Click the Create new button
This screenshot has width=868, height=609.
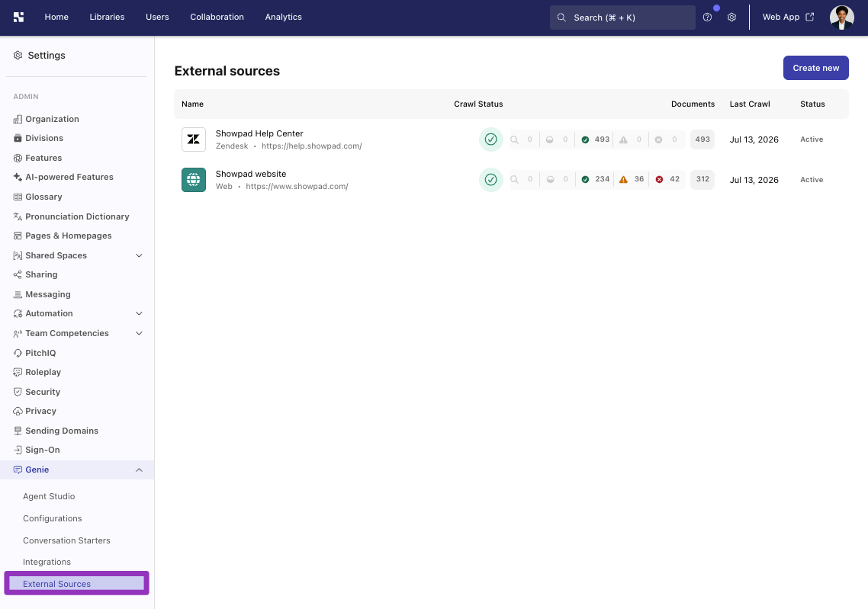(815, 68)
